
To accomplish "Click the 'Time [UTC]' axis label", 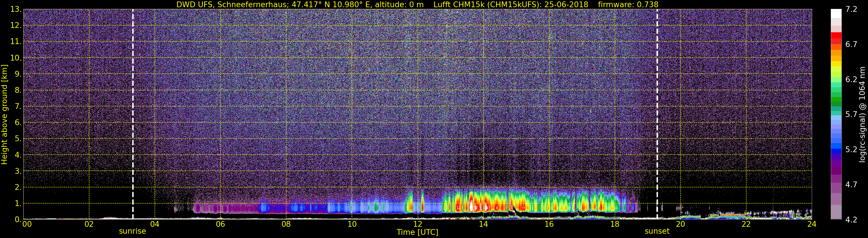I will coord(417,232).
